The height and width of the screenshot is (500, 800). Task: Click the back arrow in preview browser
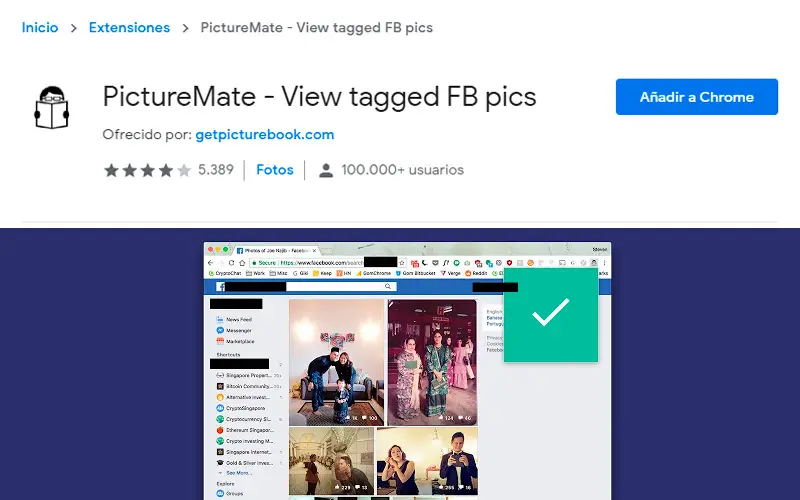pos(211,263)
